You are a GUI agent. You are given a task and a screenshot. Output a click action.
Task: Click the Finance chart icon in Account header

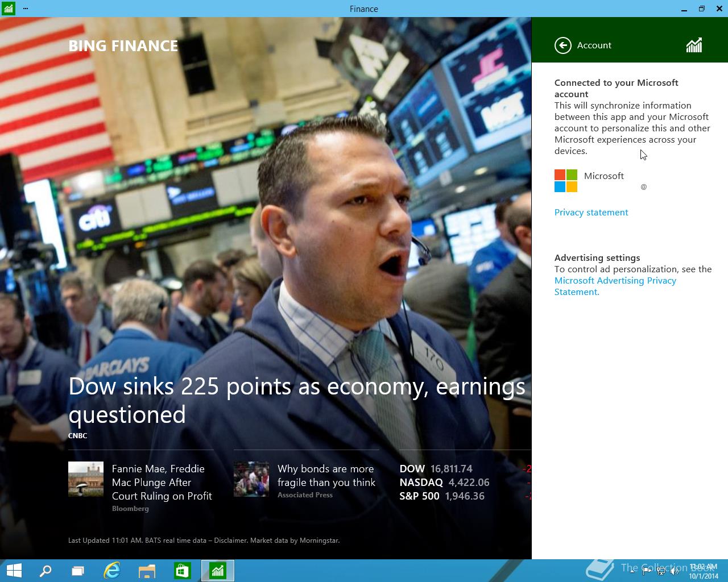tap(694, 45)
